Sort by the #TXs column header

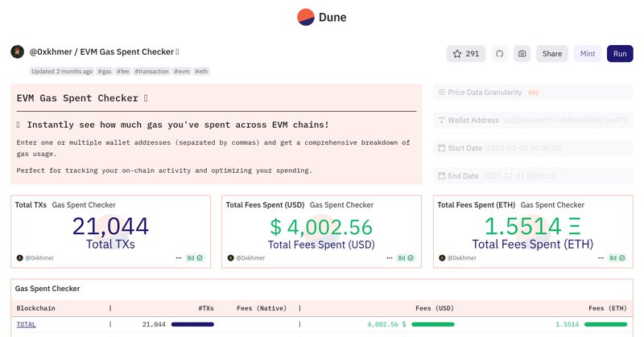pos(206,308)
